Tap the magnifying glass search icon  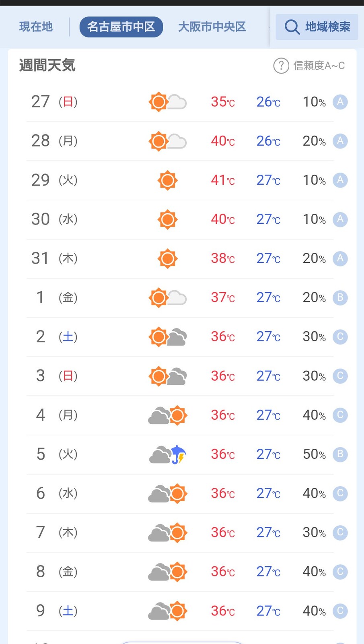(x=292, y=27)
